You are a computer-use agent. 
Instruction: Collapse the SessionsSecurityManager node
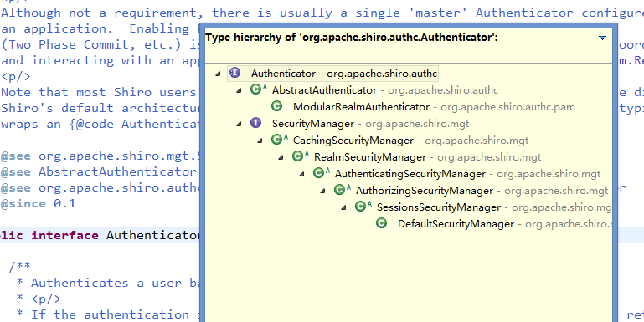pos(343,208)
